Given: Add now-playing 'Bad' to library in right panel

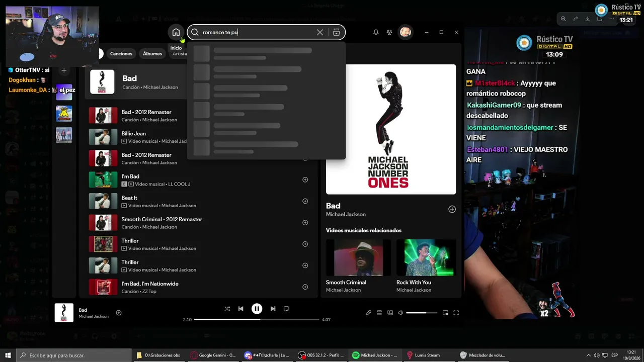Looking at the screenshot, I should pos(452,209).
